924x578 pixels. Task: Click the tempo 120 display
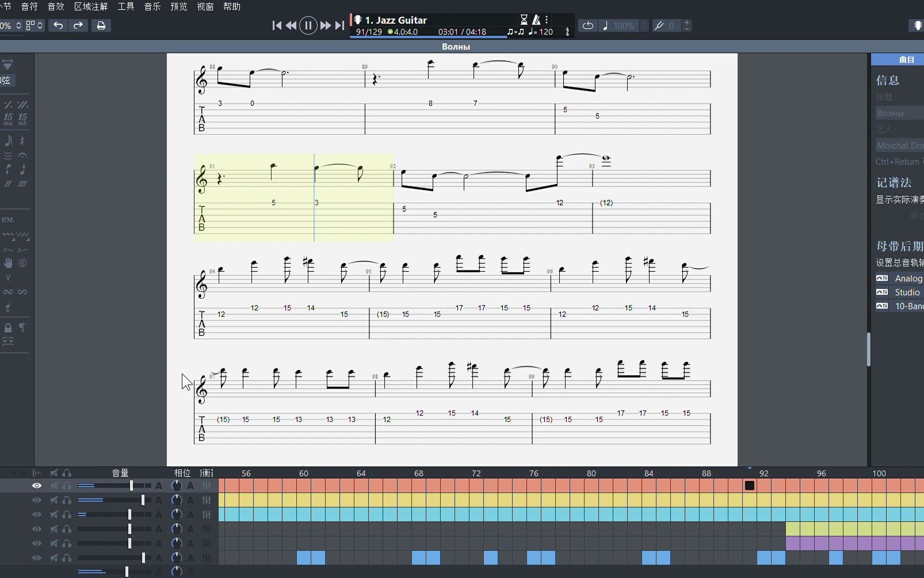pos(541,32)
